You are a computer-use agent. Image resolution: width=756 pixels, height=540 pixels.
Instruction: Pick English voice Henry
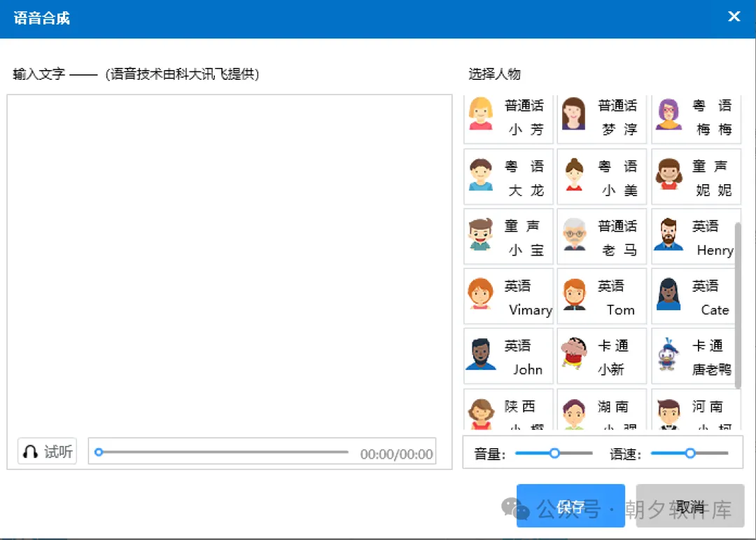pos(696,237)
